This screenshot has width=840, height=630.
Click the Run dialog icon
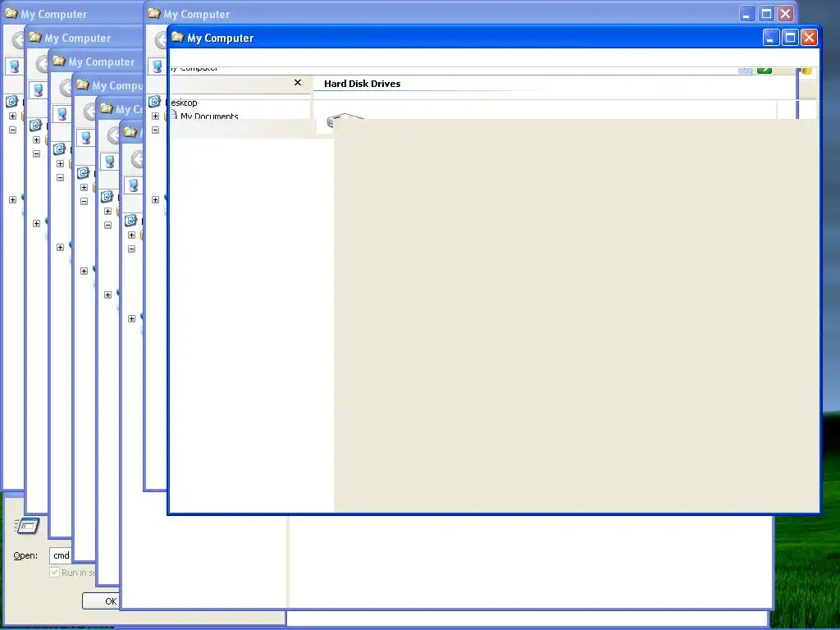[27, 526]
